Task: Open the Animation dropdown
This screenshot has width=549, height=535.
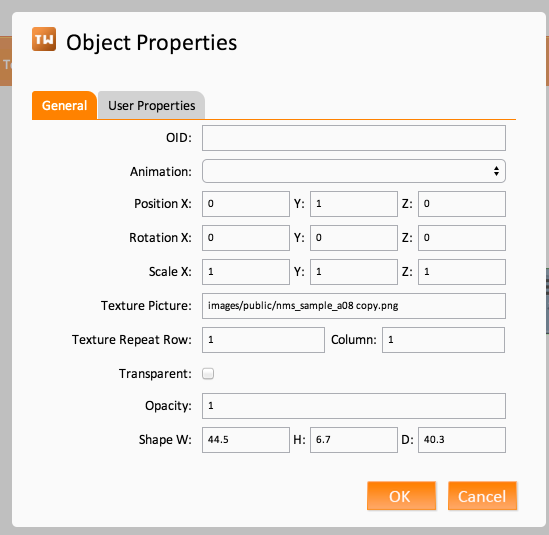Action: click(354, 171)
